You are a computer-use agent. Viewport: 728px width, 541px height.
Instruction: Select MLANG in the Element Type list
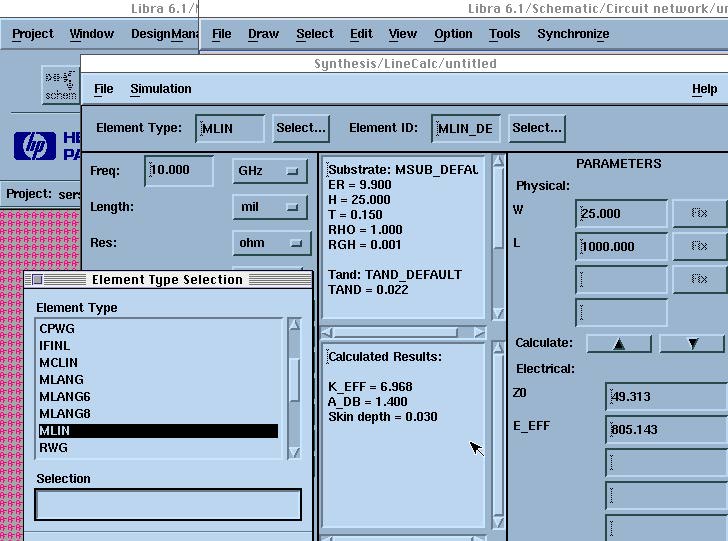pyautogui.click(x=158, y=379)
